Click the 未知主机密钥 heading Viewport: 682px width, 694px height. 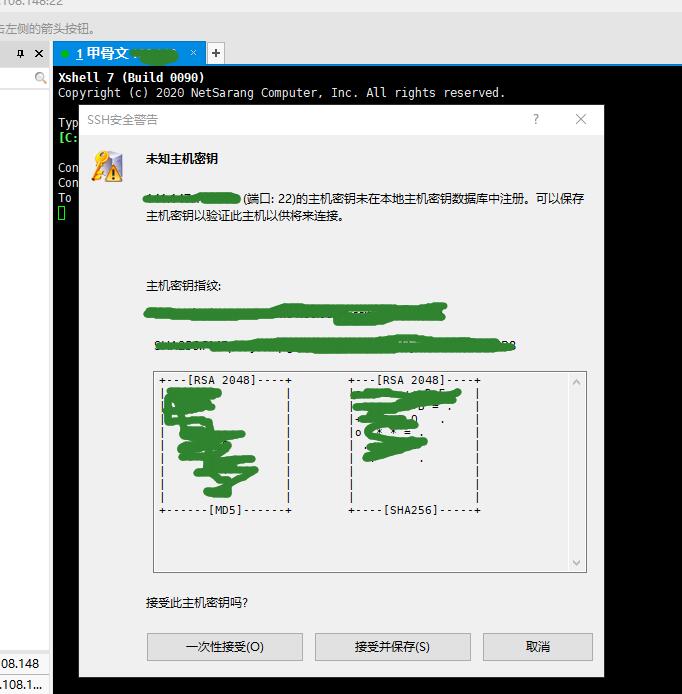click(x=181, y=159)
